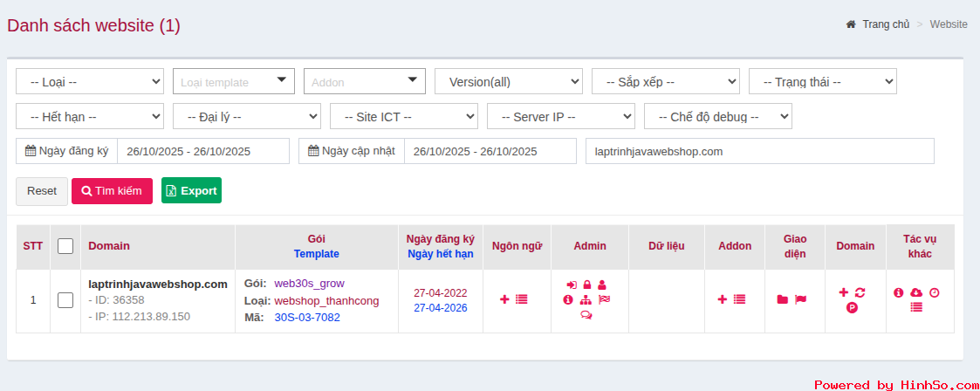This screenshot has height=391, width=980.
Task: Click the Tìm kiếm search button
Action: click(112, 191)
